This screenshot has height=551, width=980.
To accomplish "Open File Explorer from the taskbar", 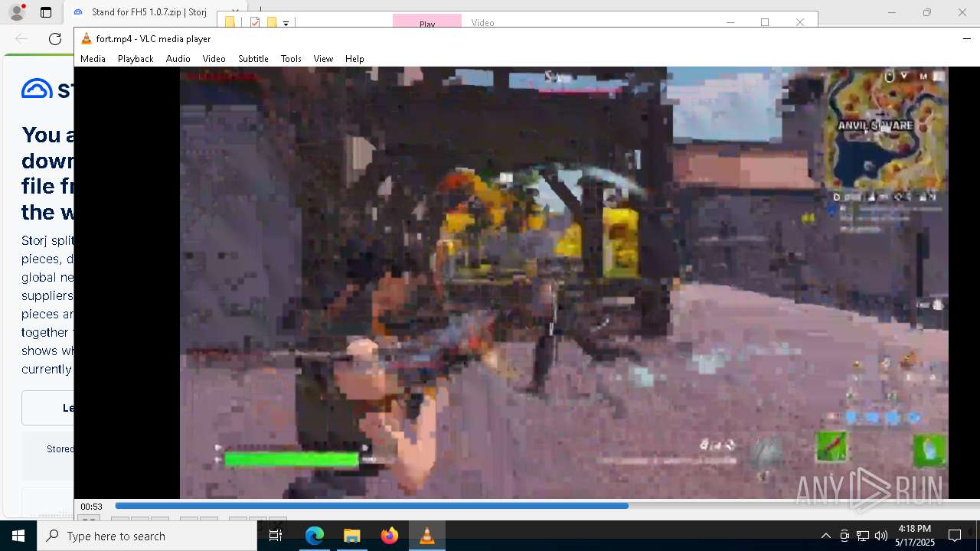I will [x=352, y=536].
